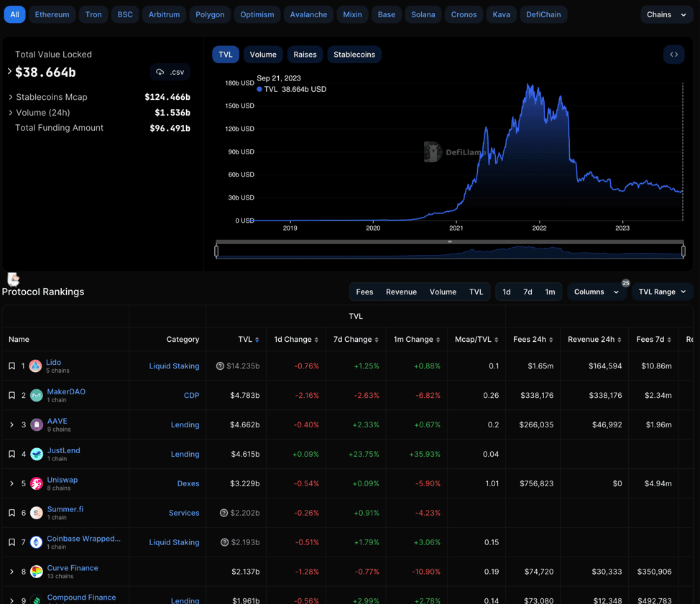Click the Liquid Staking category link for Lido
The width and height of the screenshot is (700, 604).
coord(174,366)
